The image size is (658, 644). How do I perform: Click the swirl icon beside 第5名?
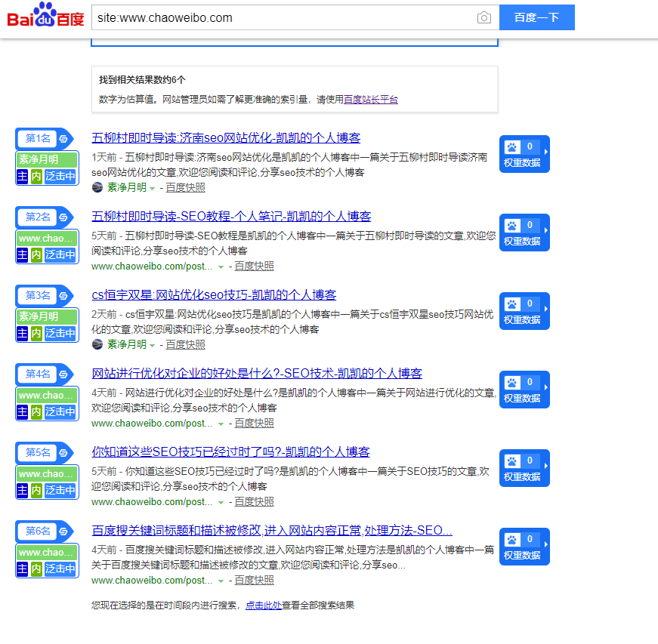point(63,453)
